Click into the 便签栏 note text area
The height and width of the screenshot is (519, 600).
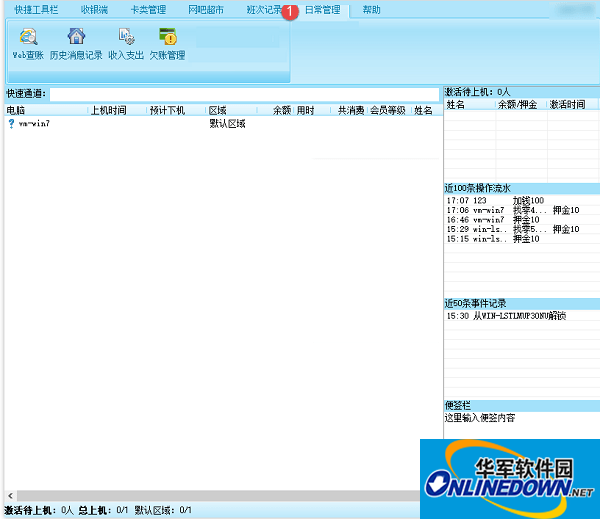(x=522, y=425)
